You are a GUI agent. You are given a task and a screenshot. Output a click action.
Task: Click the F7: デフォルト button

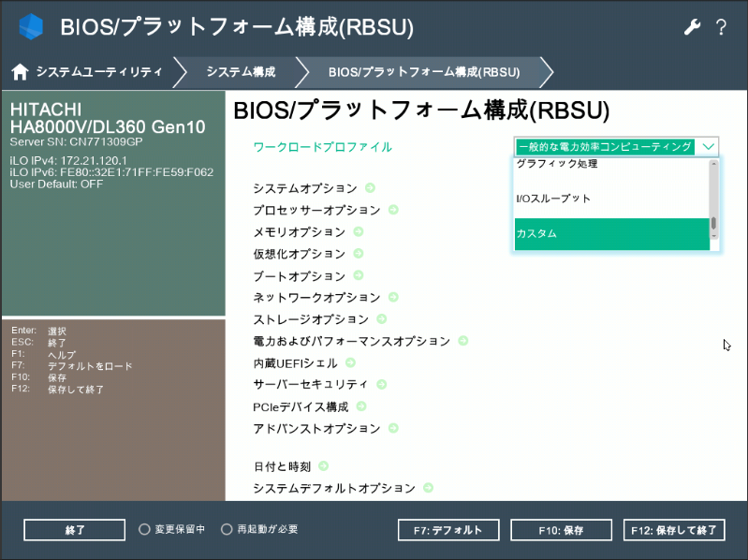pos(448,530)
